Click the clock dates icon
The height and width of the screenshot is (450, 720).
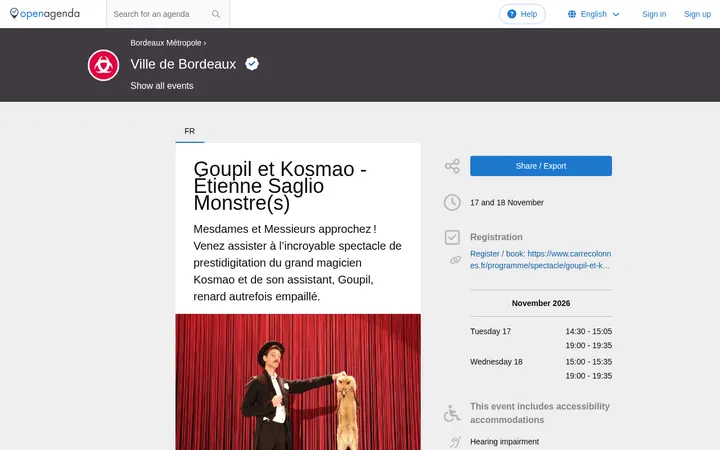click(x=452, y=202)
